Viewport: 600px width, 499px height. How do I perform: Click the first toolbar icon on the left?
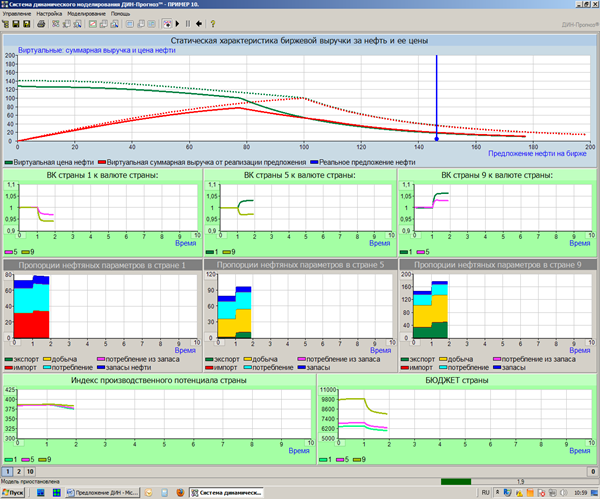pyautogui.click(x=7, y=23)
